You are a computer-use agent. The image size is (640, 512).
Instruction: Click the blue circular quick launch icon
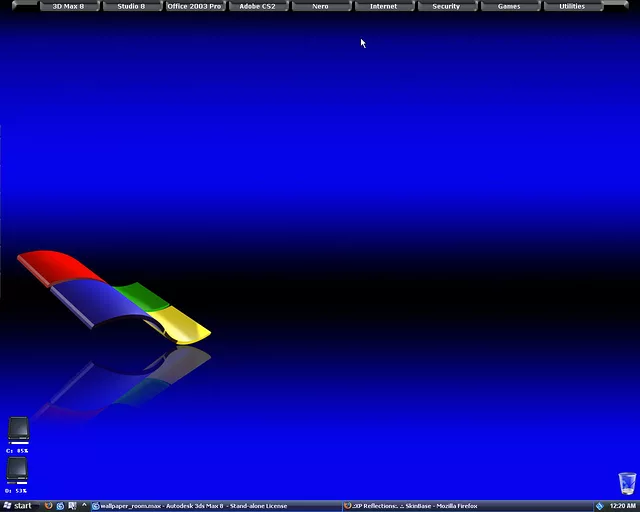pos(60,506)
